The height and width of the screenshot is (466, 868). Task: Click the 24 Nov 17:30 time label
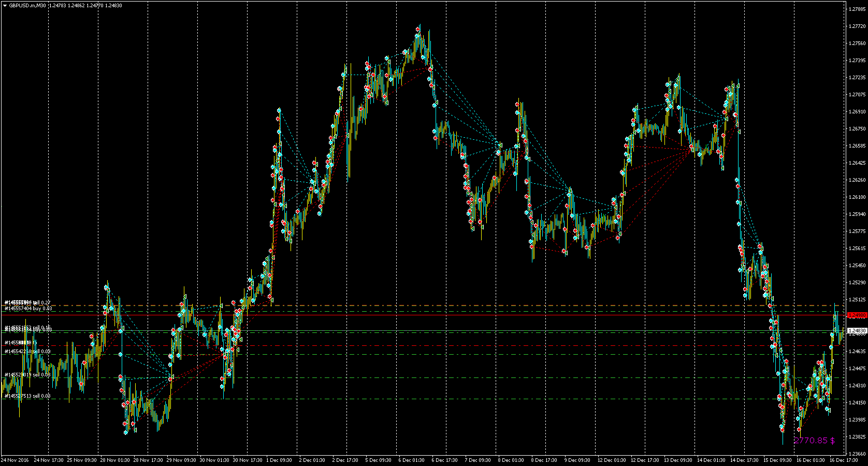pos(49,460)
